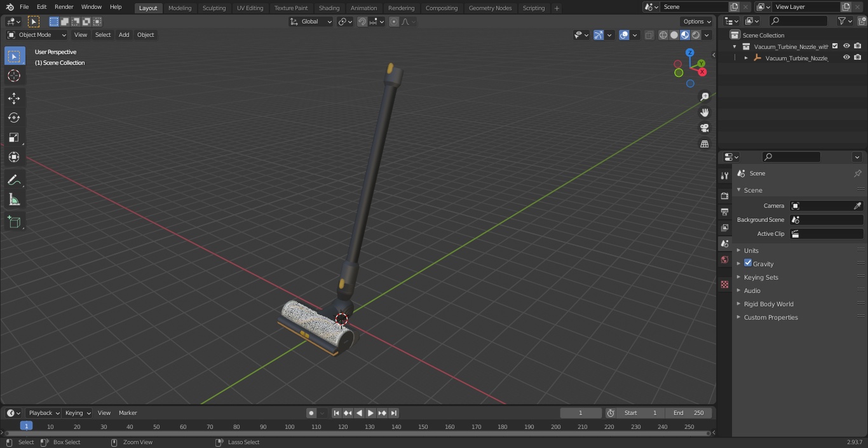Screen dimensions: 868x448
Task: Open the Render menu
Action: [64, 7]
